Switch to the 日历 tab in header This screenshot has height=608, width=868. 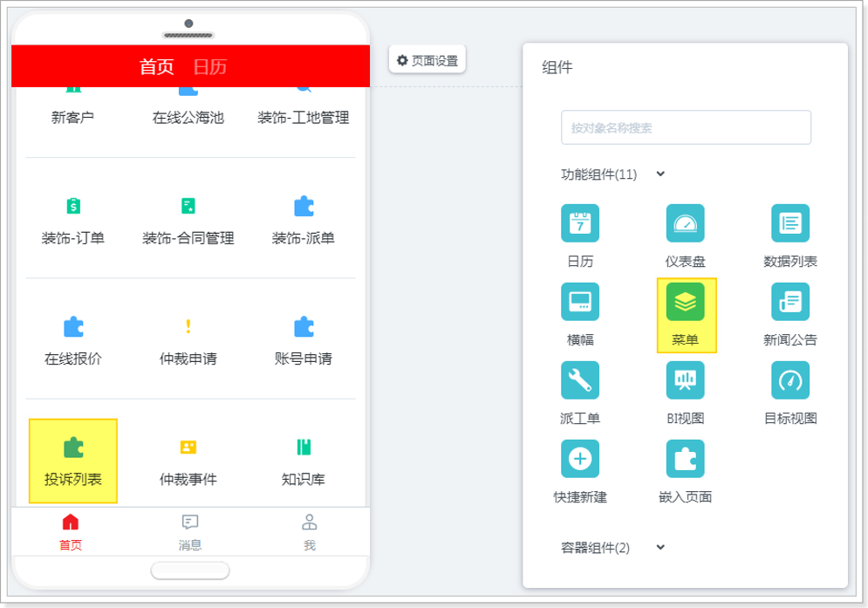click(x=209, y=67)
